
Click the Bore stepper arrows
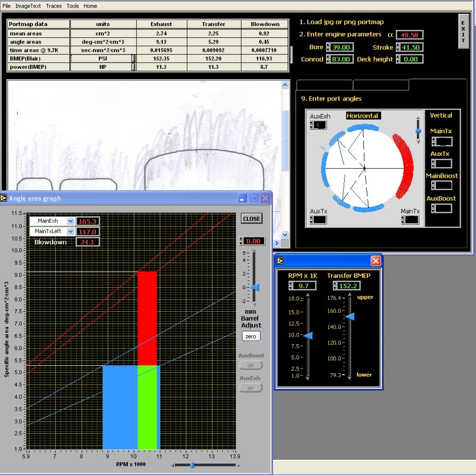(x=328, y=47)
